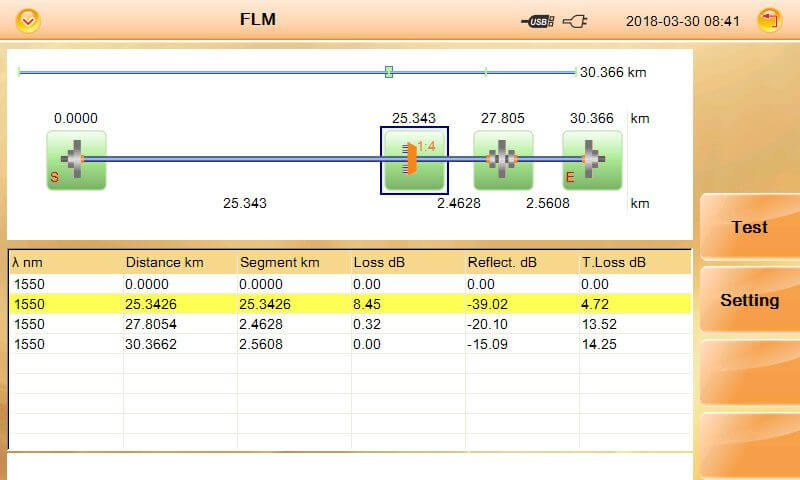Click the T.Loss dB column header
This screenshot has width=800, height=480.
click(614, 262)
